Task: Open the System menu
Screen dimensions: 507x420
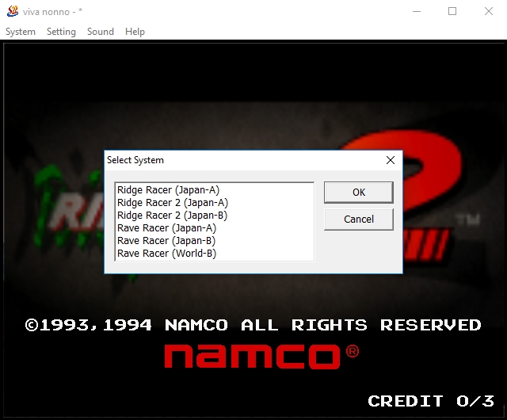Action: [21, 32]
